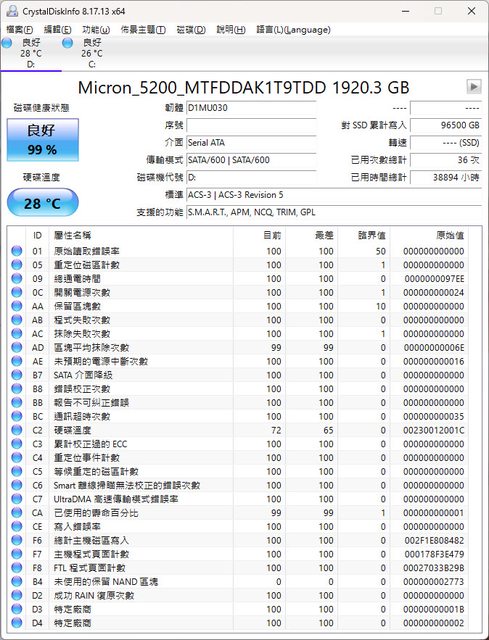Click status icon for attribute 01
The width and height of the screenshot is (489, 640).
(x=17, y=251)
